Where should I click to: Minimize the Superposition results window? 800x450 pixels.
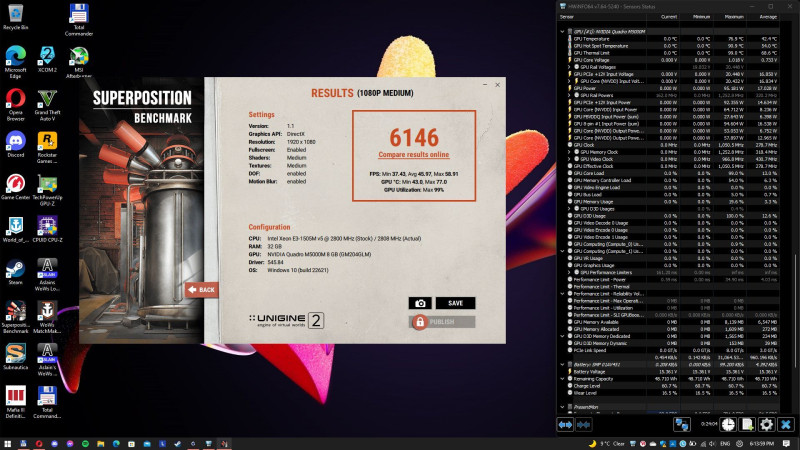pos(485,85)
